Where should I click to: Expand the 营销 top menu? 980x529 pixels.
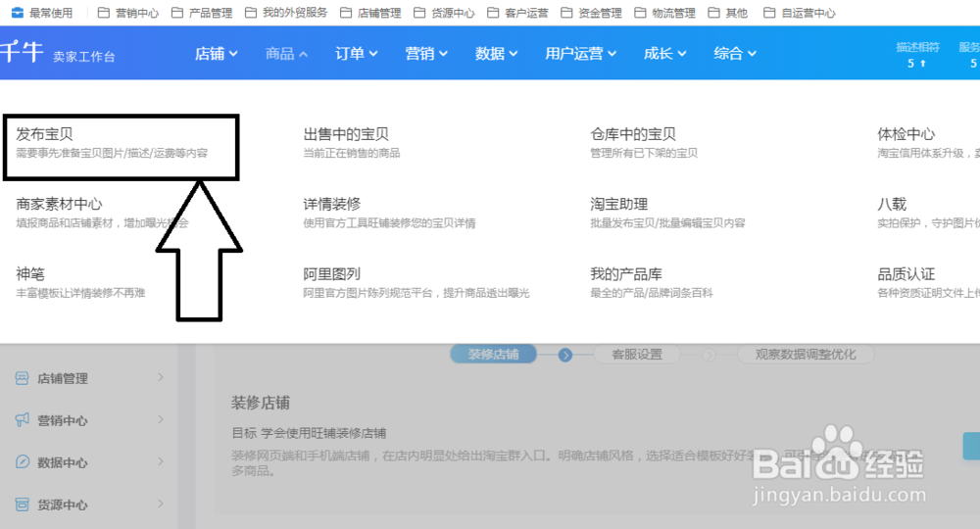pos(426,54)
